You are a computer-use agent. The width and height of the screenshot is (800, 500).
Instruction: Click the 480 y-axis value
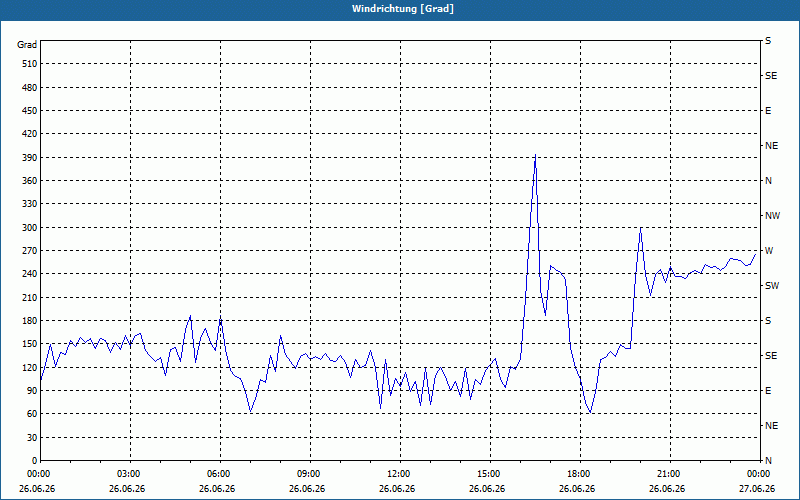click(x=30, y=88)
